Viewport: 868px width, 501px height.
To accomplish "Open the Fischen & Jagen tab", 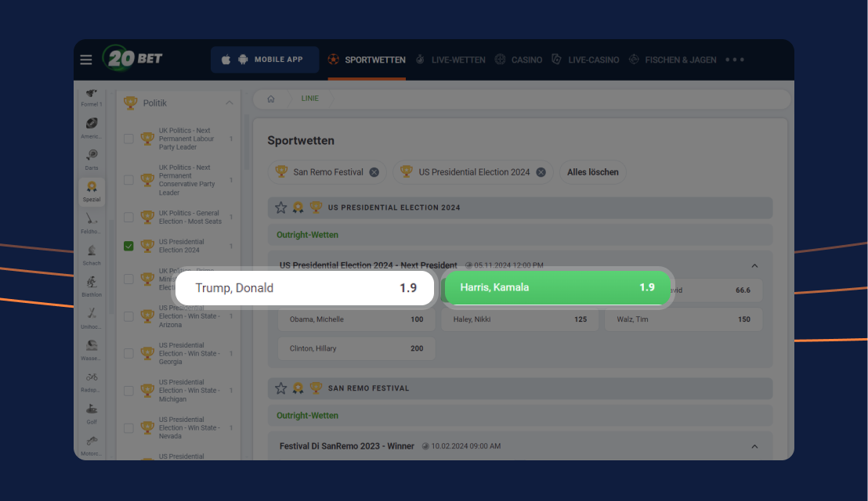I will (x=673, y=59).
